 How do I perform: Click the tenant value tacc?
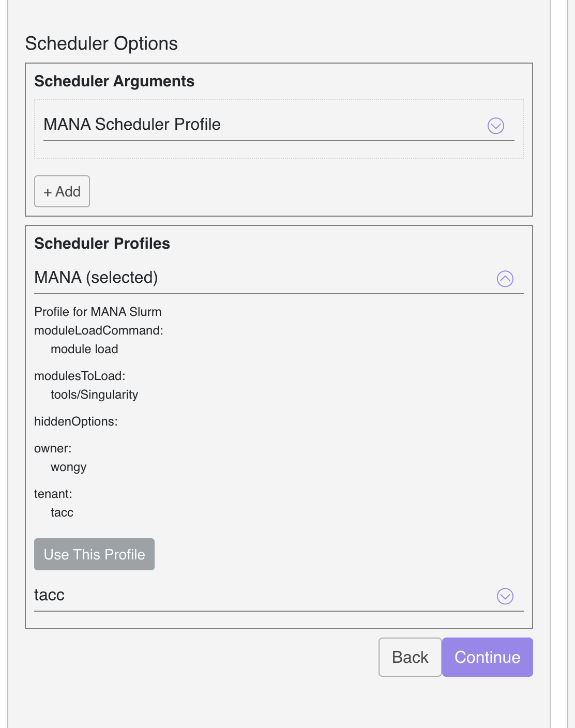62,512
